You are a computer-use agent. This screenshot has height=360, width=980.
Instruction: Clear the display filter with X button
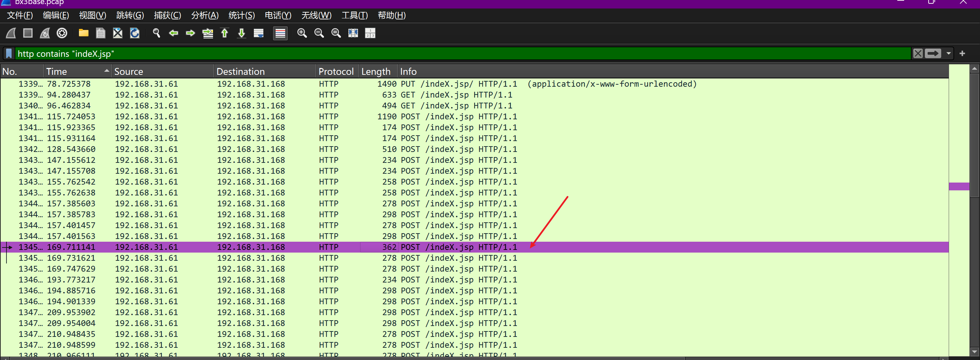point(918,54)
